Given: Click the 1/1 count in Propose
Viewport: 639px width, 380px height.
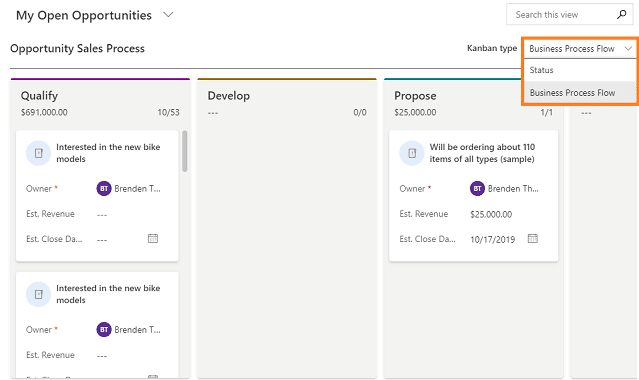Looking at the screenshot, I should [546, 113].
